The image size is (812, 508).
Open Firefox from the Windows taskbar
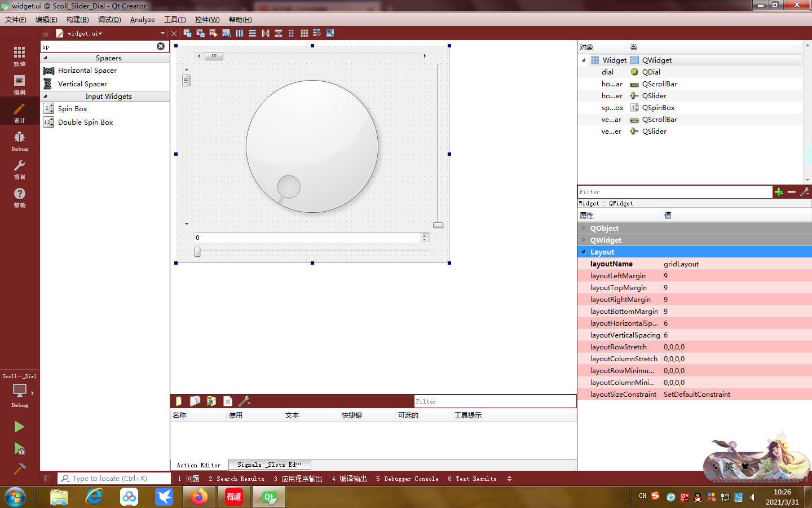(198, 497)
